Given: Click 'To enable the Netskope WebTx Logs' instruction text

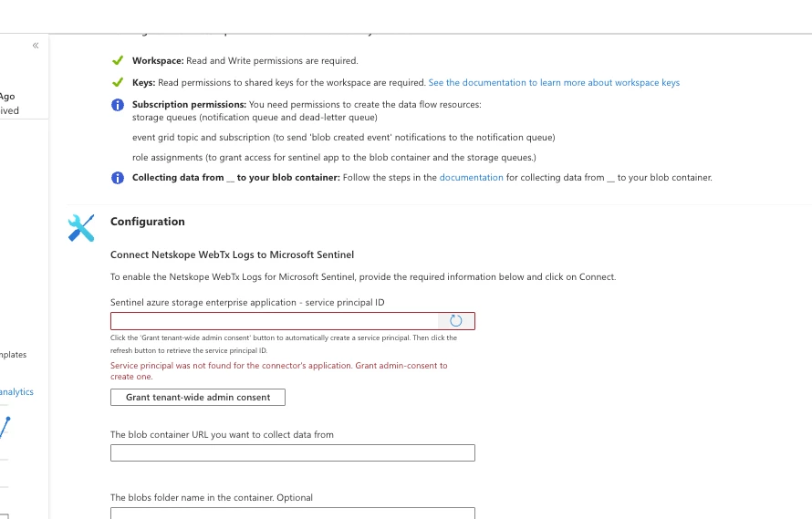Looking at the screenshot, I should [x=363, y=276].
